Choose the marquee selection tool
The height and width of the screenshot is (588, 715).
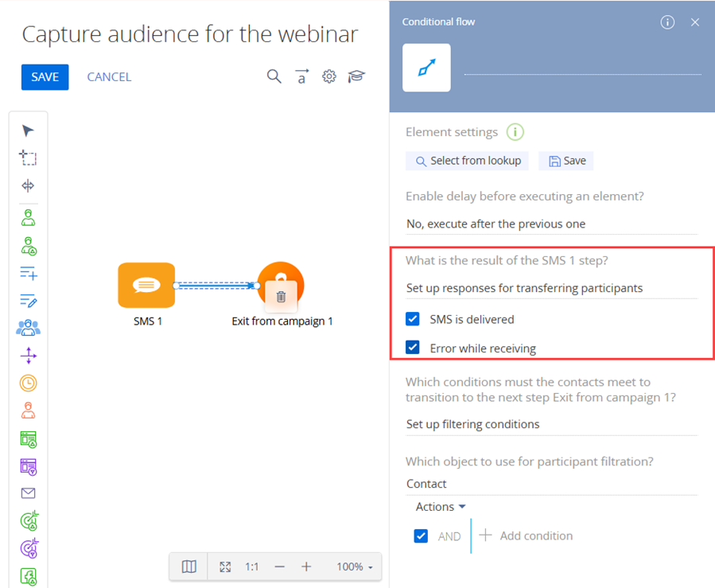coord(28,158)
